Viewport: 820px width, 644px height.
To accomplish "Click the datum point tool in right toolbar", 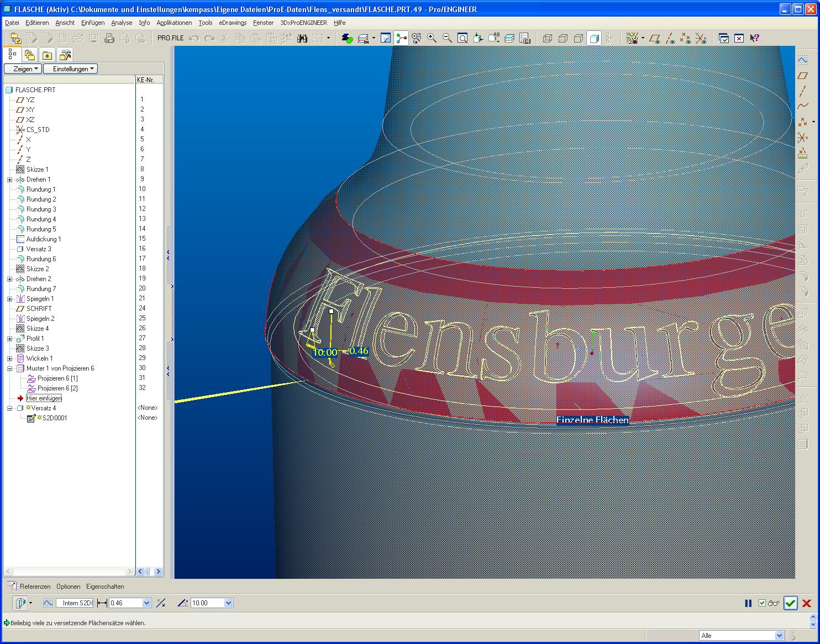I will (x=802, y=122).
